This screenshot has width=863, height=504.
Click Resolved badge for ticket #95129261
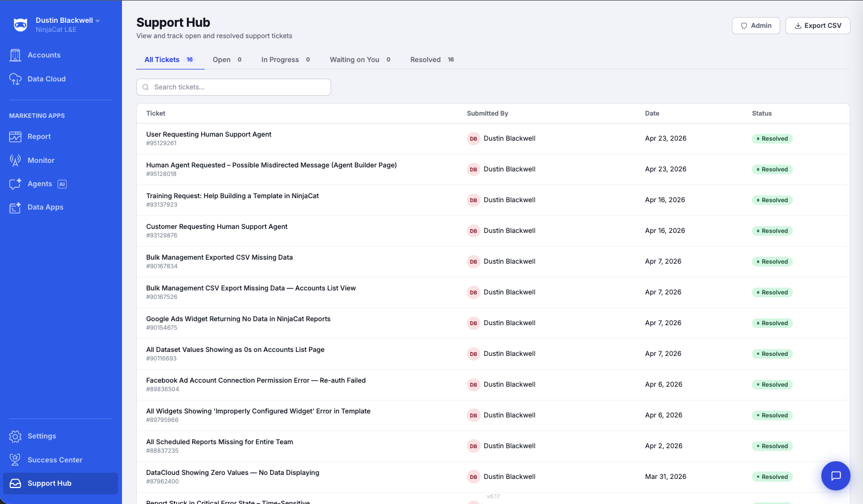click(x=772, y=139)
